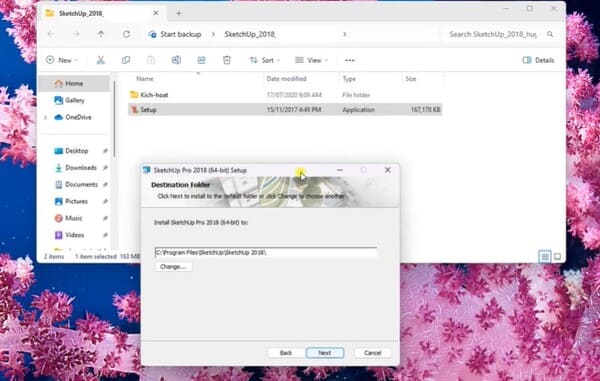600x381 pixels.
Task: Switch to details list view icon
Action: point(545,257)
